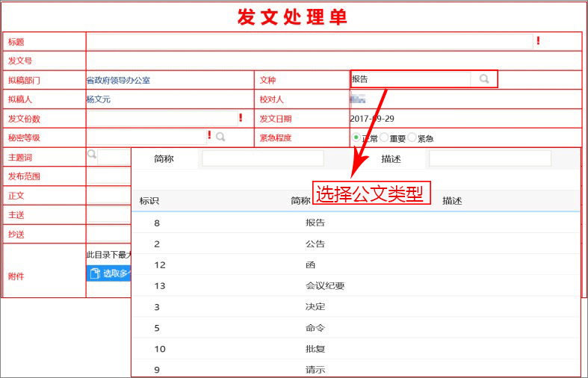Choose the 报告 row in the list
Image resolution: width=588 pixels, height=378 pixels.
tap(356, 223)
